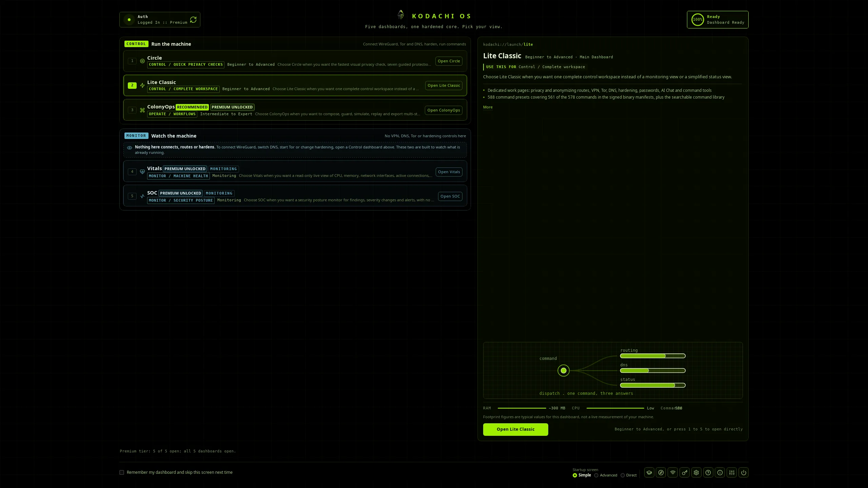Viewport: 868px width, 488px height.
Task: Click the eye icon in Monitor notice
Action: click(x=130, y=148)
